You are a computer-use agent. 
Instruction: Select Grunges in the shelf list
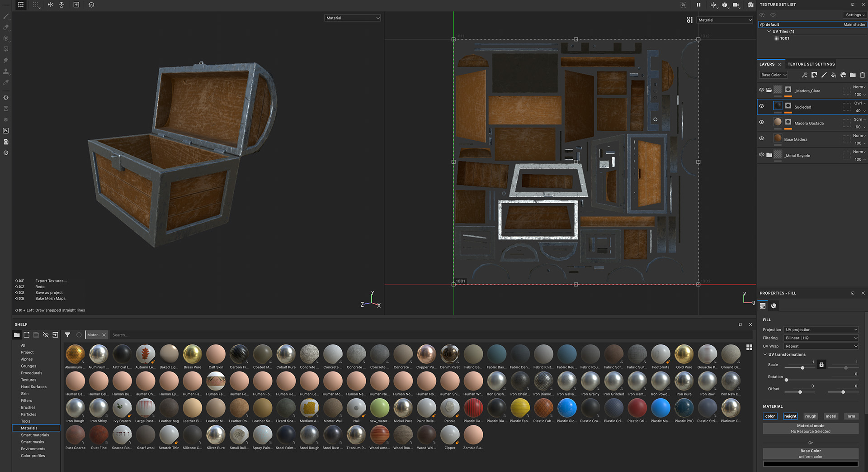click(x=28, y=366)
